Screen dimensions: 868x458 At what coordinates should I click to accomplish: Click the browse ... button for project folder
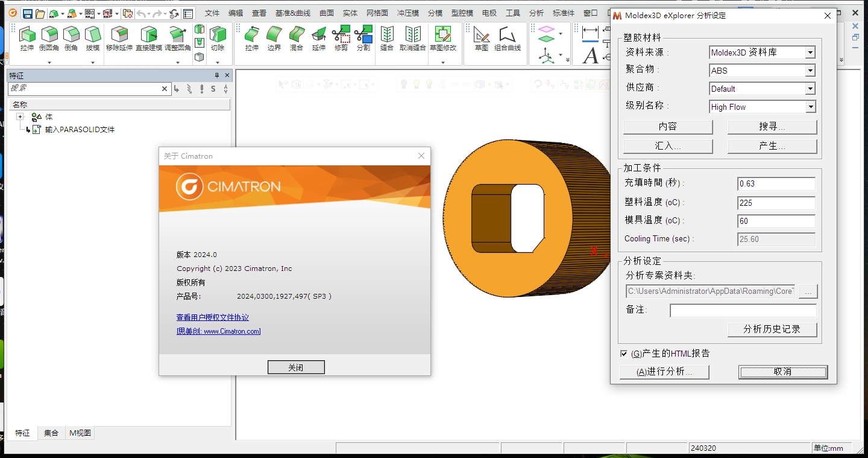pyautogui.click(x=808, y=291)
